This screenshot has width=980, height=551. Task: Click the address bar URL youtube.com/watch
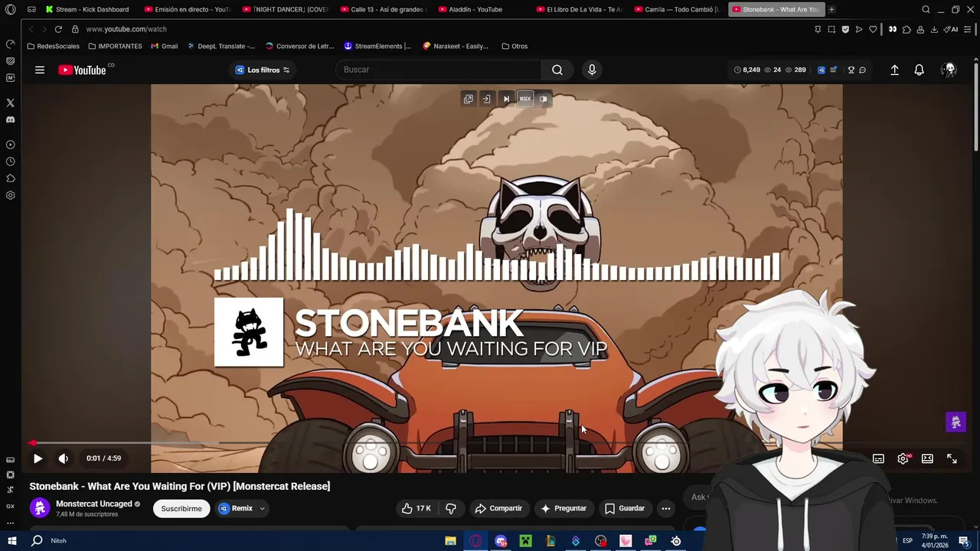pyautogui.click(x=126, y=29)
